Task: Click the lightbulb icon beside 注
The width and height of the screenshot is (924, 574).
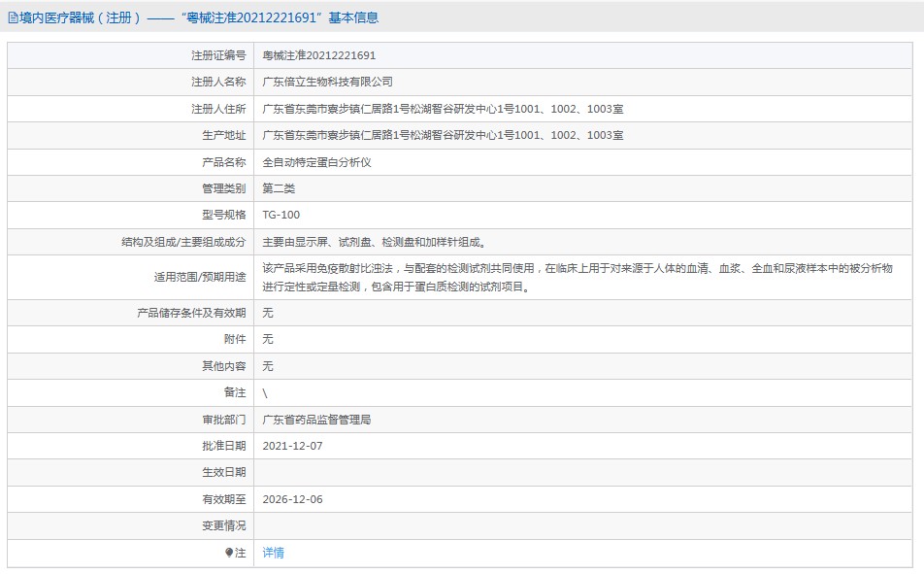Action: coord(229,553)
